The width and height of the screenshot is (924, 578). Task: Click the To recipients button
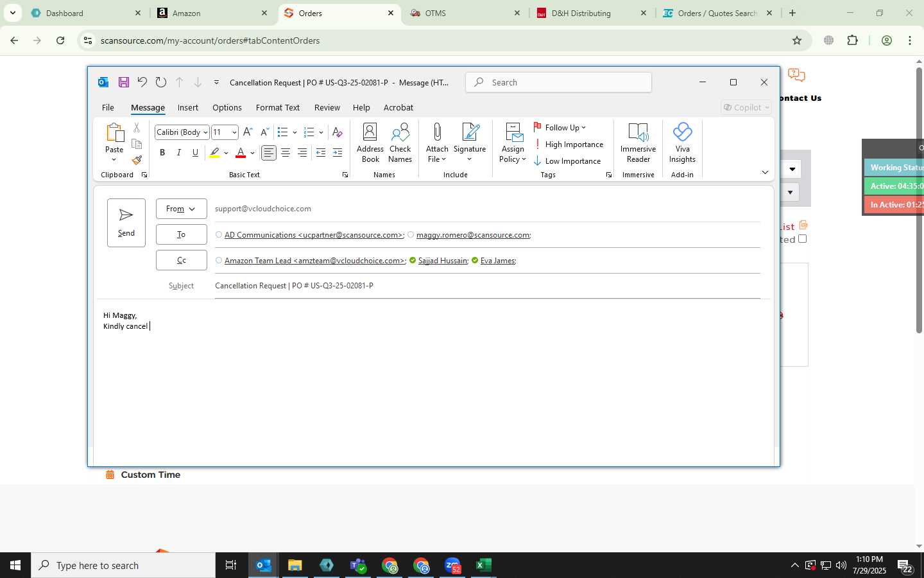click(181, 234)
